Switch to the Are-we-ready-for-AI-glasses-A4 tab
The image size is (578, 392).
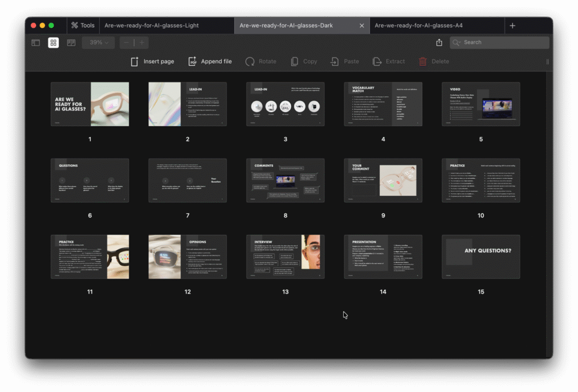[x=418, y=25]
